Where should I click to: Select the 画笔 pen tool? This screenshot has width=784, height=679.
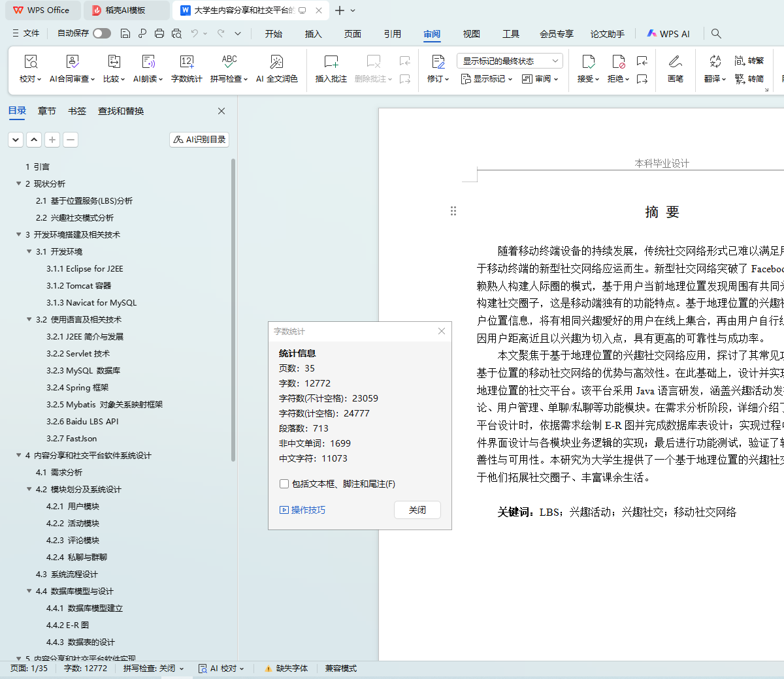pyautogui.click(x=675, y=62)
